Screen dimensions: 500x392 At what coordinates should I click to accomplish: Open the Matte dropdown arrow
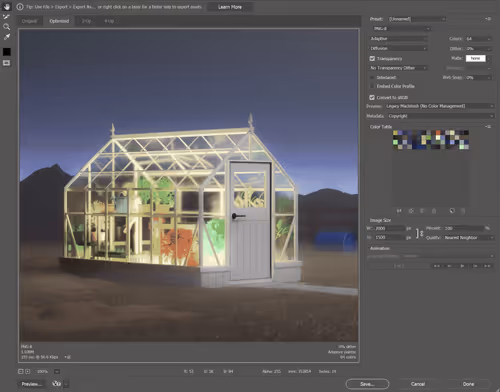(x=489, y=59)
